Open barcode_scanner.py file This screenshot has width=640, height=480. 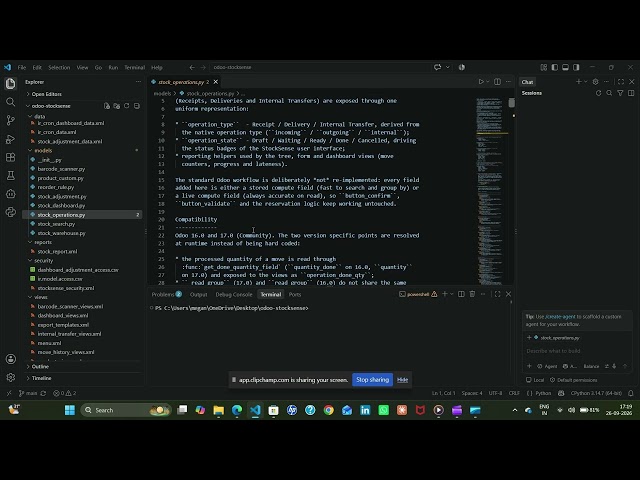pyautogui.click(x=61, y=169)
